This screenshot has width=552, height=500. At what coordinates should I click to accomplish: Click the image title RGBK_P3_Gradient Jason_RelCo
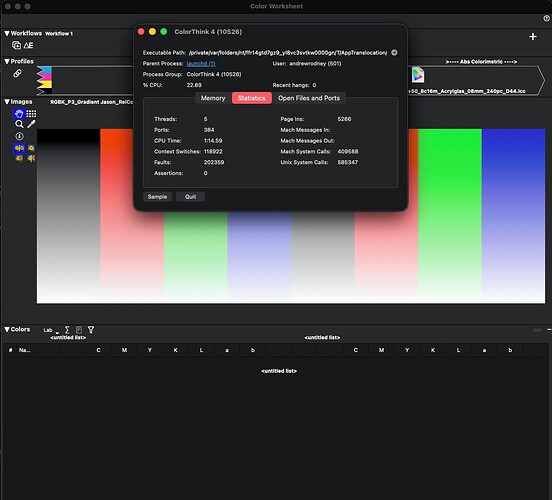[x=92, y=102]
